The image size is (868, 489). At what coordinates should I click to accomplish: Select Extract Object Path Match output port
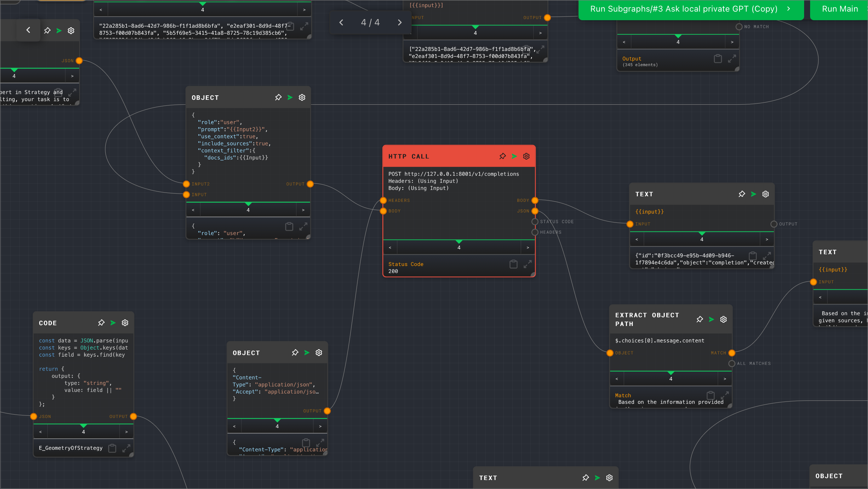coord(732,353)
